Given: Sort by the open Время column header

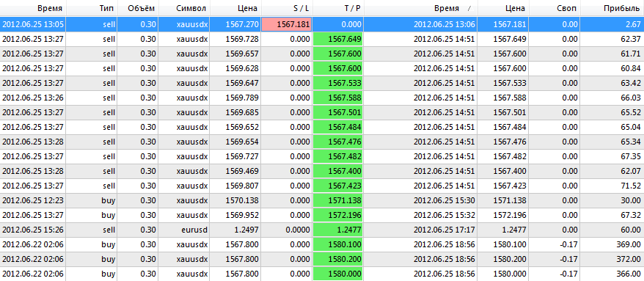Looking at the screenshot, I should coord(33,8).
